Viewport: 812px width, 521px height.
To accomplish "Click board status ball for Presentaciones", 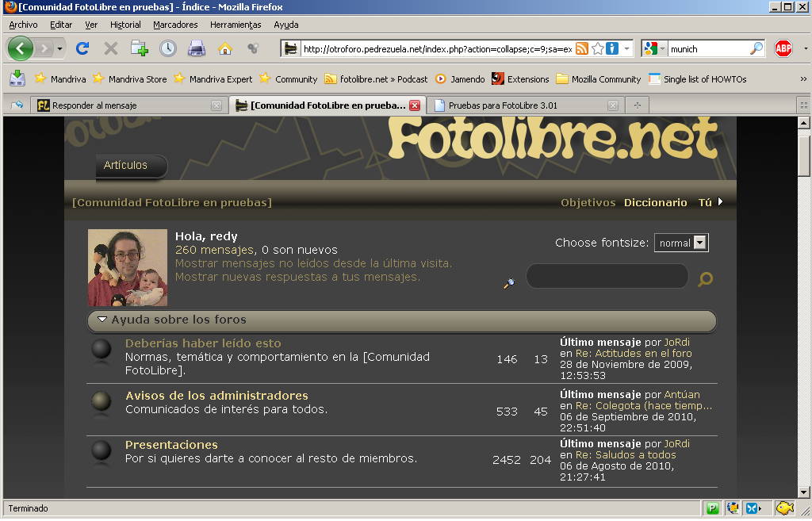I will click(101, 450).
